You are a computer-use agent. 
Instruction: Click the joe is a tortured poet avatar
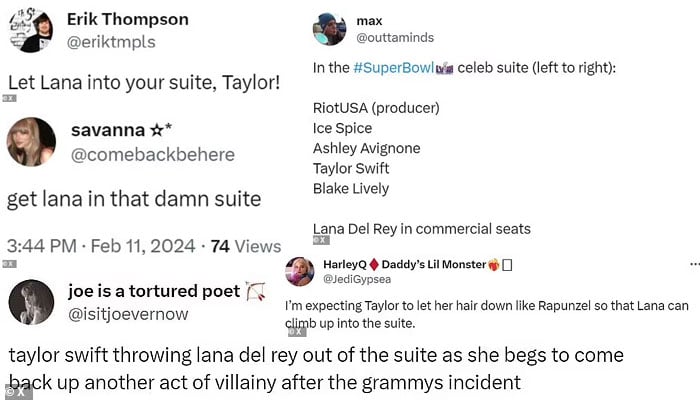click(x=31, y=302)
